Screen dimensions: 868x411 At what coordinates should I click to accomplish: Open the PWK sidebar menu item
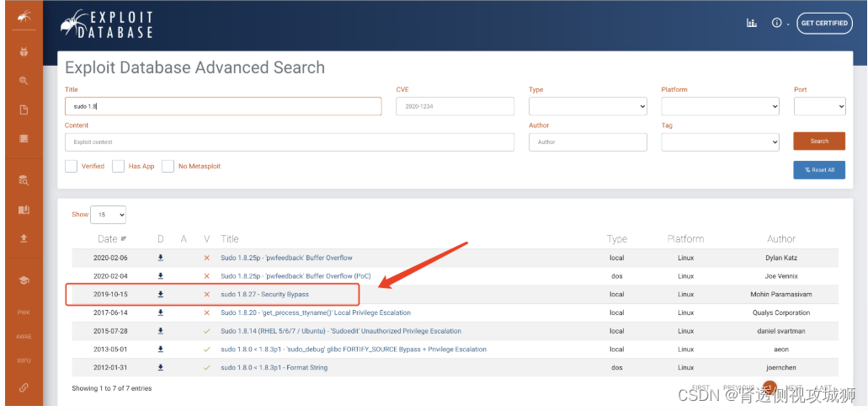[24, 312]
